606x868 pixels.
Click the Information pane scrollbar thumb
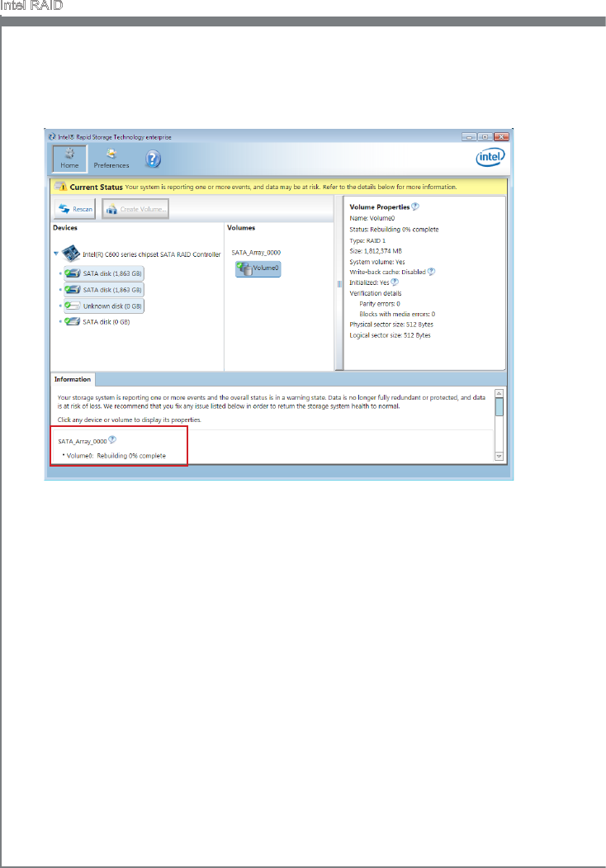coord(499,407)
